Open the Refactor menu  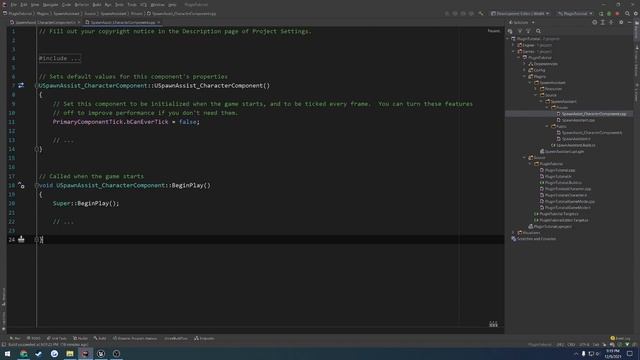(x=82, y=4)
